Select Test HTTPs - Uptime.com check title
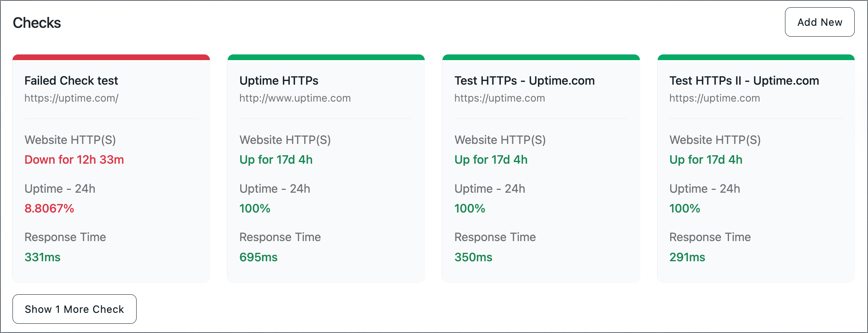 tap(524, 81)
